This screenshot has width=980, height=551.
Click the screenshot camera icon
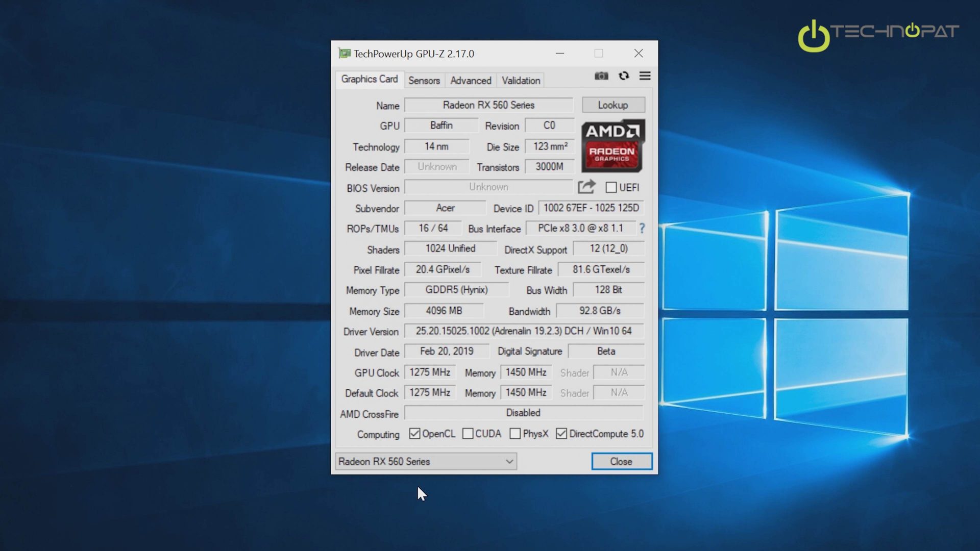point(601,76)
